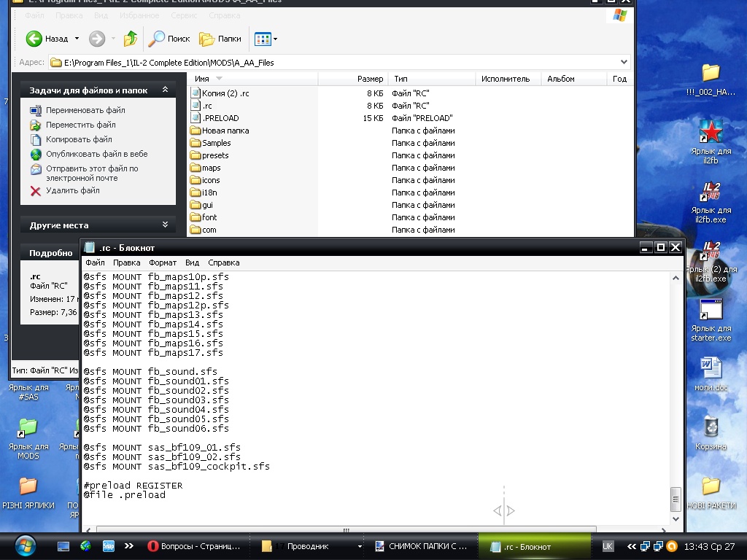Open Notepad's Формат menu
The height and width of the screenshot is (560, 747).
pyautogui.click(x=163, y=262)
